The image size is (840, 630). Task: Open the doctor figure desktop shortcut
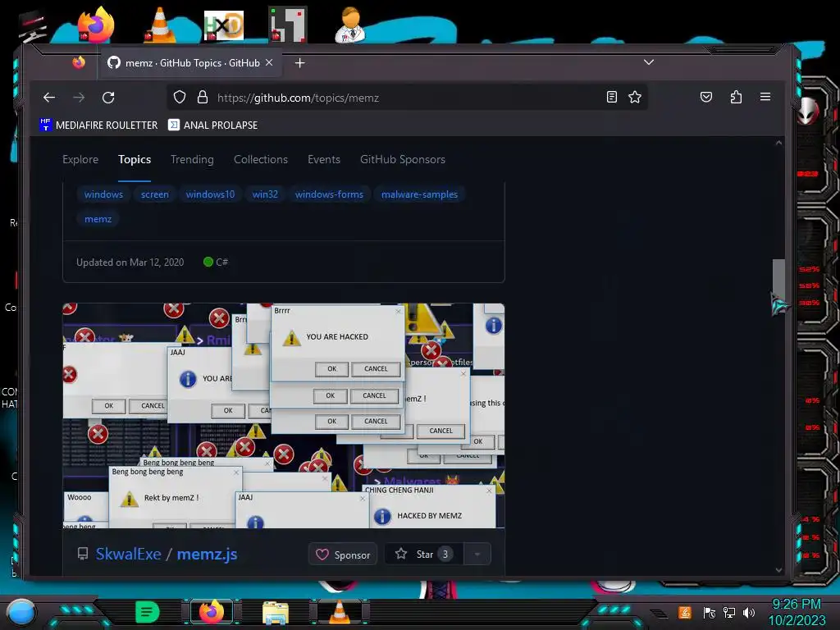coord(350,25)
